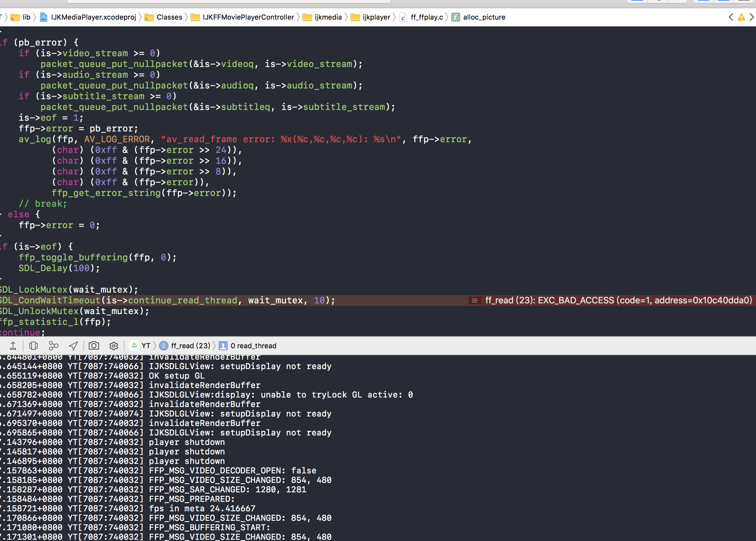
Task: Go to next issue with right arrow
Action: point(752,17)
